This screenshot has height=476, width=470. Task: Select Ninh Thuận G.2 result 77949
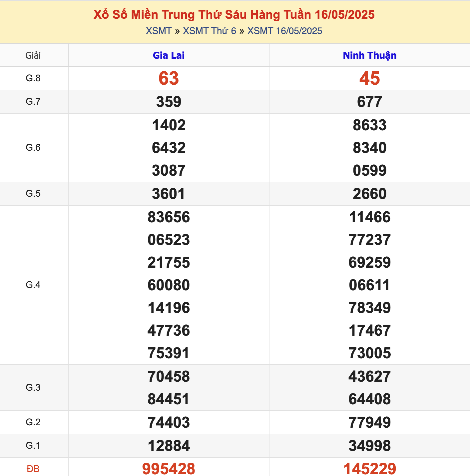pyautogui.click(x=370, y=422)
